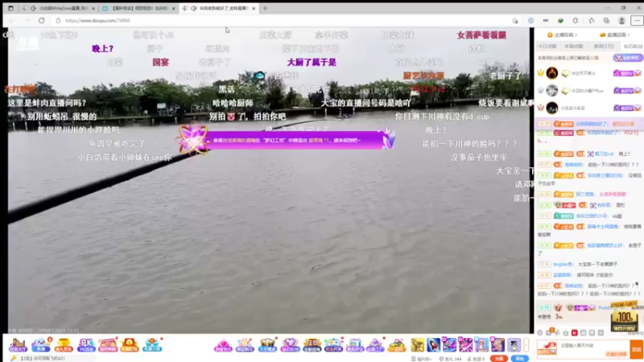The width and height of the screenshot is (644, 362).
Task: Open the clock icon in chat toolbar
Action: 539,332
